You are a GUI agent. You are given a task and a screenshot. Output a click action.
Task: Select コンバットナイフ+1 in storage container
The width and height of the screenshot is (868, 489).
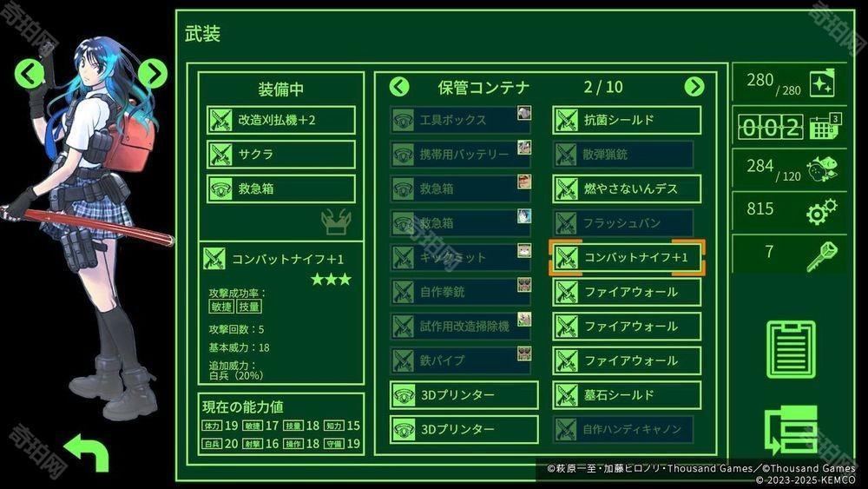tap(627, 257)
